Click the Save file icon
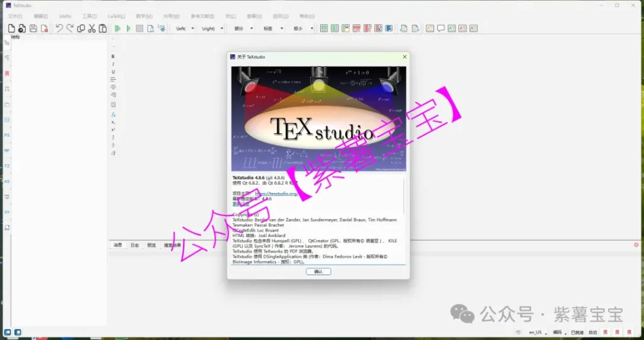This screenshot has width=644, height=340. point(33,28)
